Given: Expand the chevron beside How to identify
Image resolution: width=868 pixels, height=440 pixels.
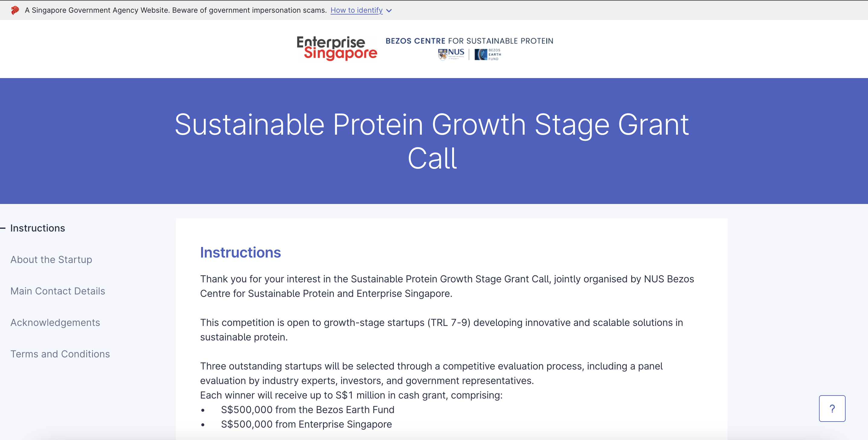Looking at the screenshot, I should tap(389, 11).
